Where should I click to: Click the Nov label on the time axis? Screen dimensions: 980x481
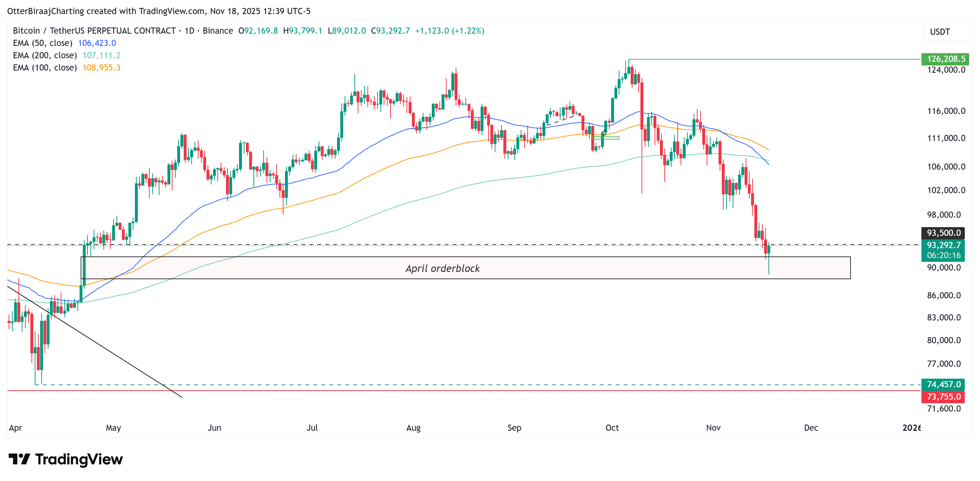[x=714, y=427]
